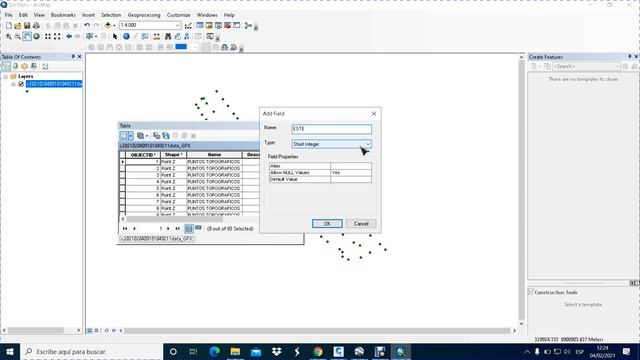Select the Pan hand tool
Viewport: 640px width, 360px height.
tap(27, 36)
